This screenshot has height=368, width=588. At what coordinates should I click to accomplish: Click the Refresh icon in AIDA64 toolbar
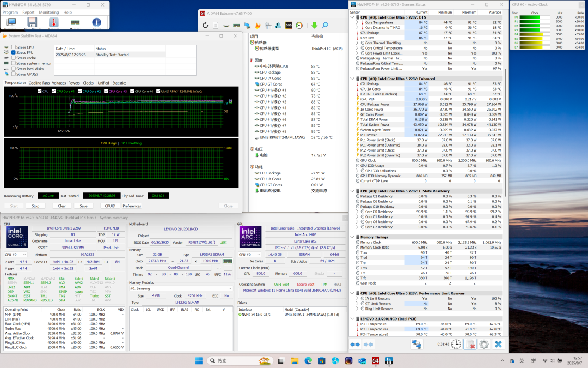click(x=205, y=26)
